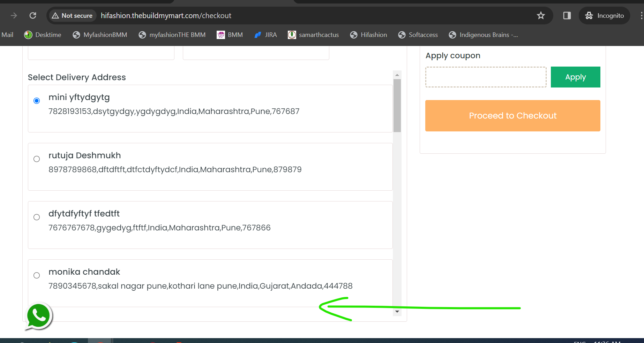The height and width of the screenshot is (343, 644).
Task: Click the name 'rutuja Deshmukh'
Action: click(x=85, y=155)
